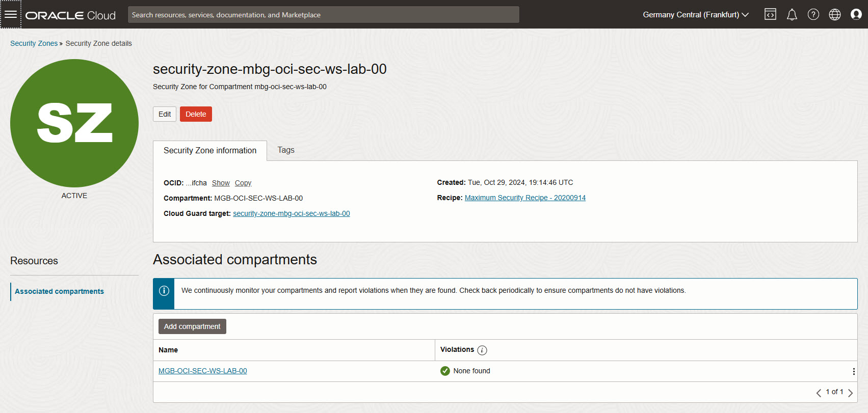The height and width of the screenshot is (413, 868).
Task: Open the hamburger navigation menu
Action: (11, 14)
